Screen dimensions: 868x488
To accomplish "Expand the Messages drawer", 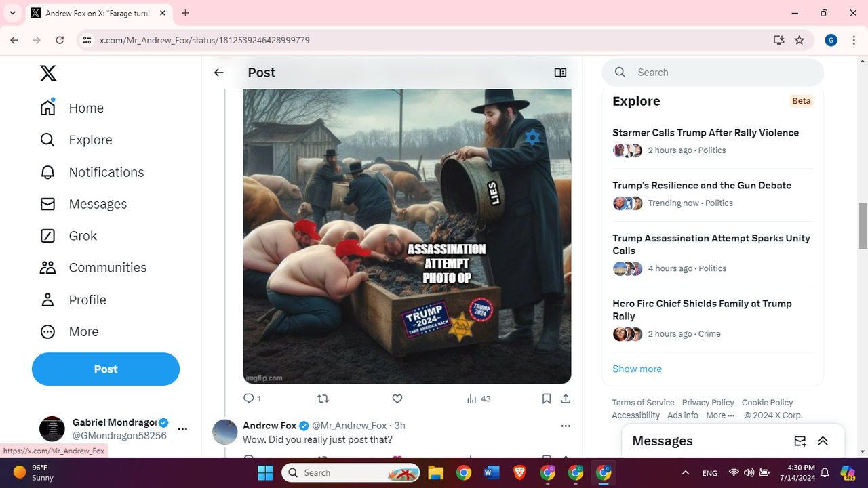I will click(823, 441).
